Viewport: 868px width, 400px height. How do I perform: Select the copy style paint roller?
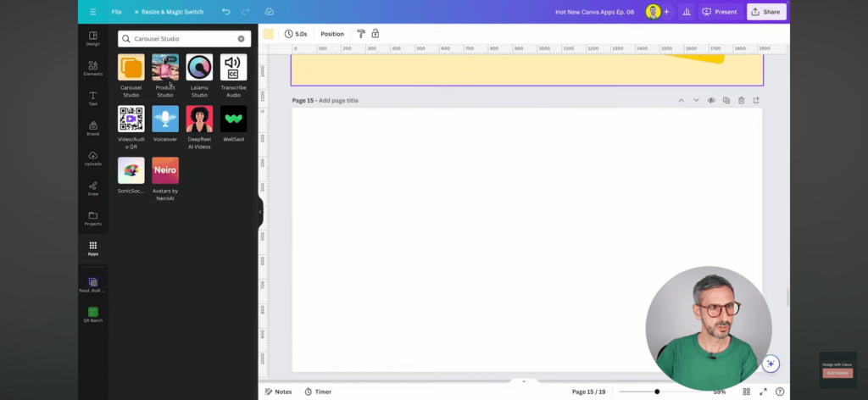pyautogui.click(x=361, y=34)
